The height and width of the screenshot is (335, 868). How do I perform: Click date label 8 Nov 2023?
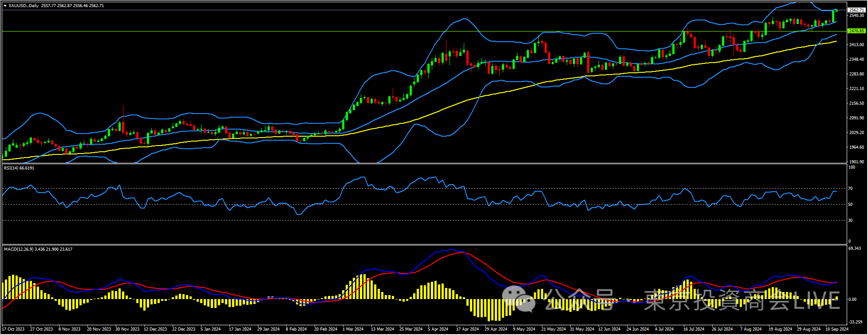(70, 329)
